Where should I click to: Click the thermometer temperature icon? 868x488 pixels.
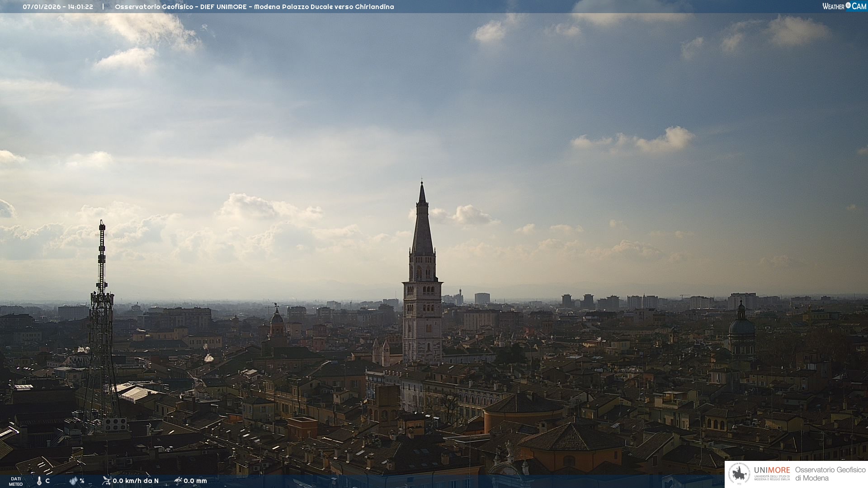[x=39, y=481]
